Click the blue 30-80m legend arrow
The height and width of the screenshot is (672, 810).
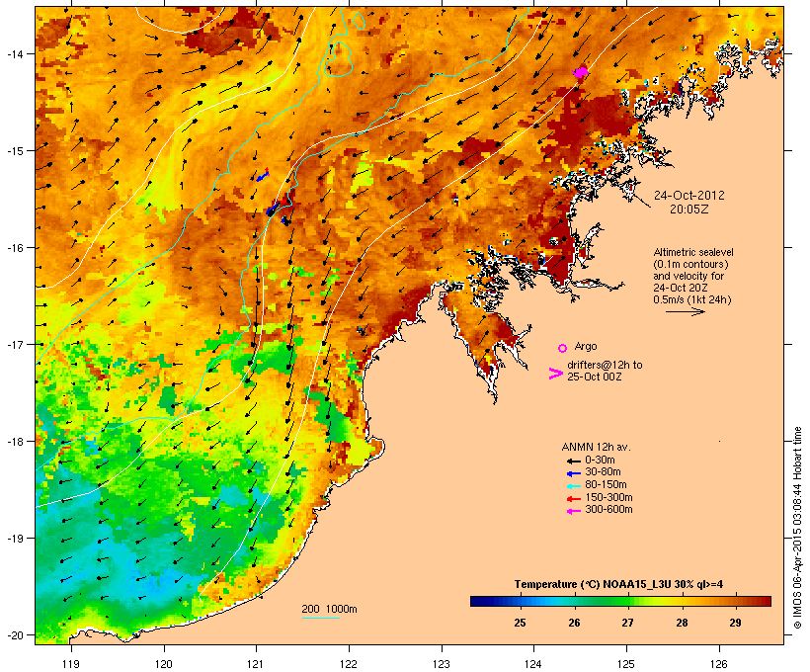573,473
